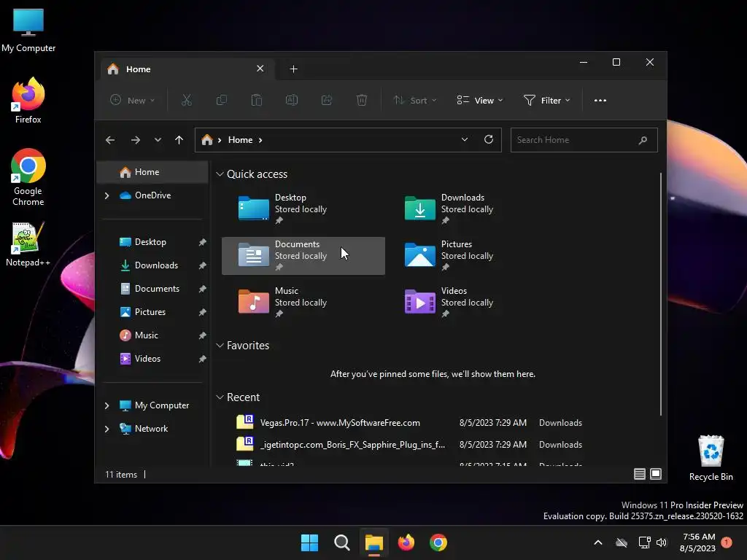Select the Recycle Bin on desktop
747x560 pixels.
click(x=711, y=458)
